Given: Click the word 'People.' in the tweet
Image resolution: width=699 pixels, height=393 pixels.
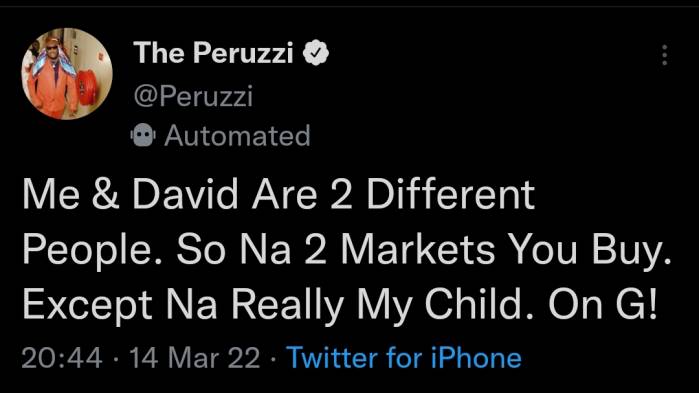Looking at the screenshot, I should (x=92, y=250).
